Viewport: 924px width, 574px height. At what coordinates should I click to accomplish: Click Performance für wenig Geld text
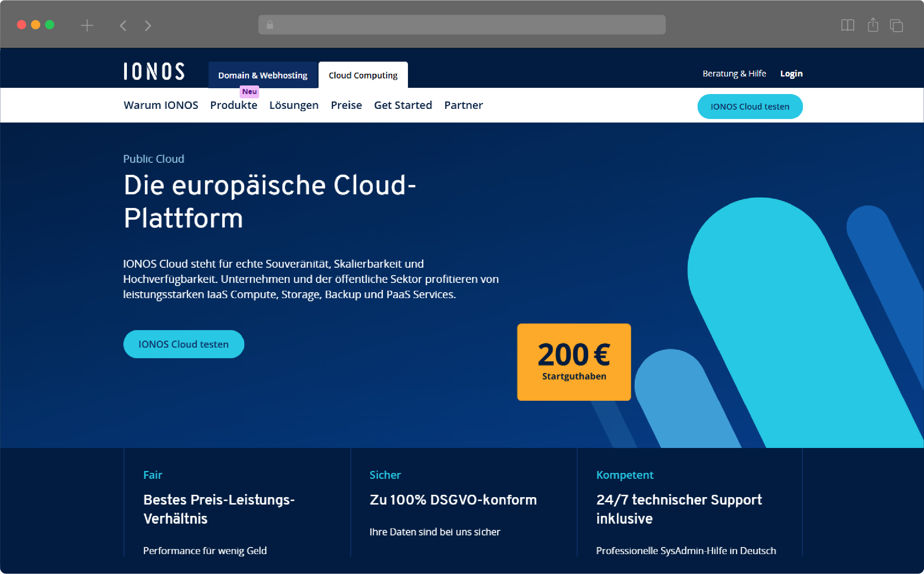pyautogui.click(x=205, y=551)
